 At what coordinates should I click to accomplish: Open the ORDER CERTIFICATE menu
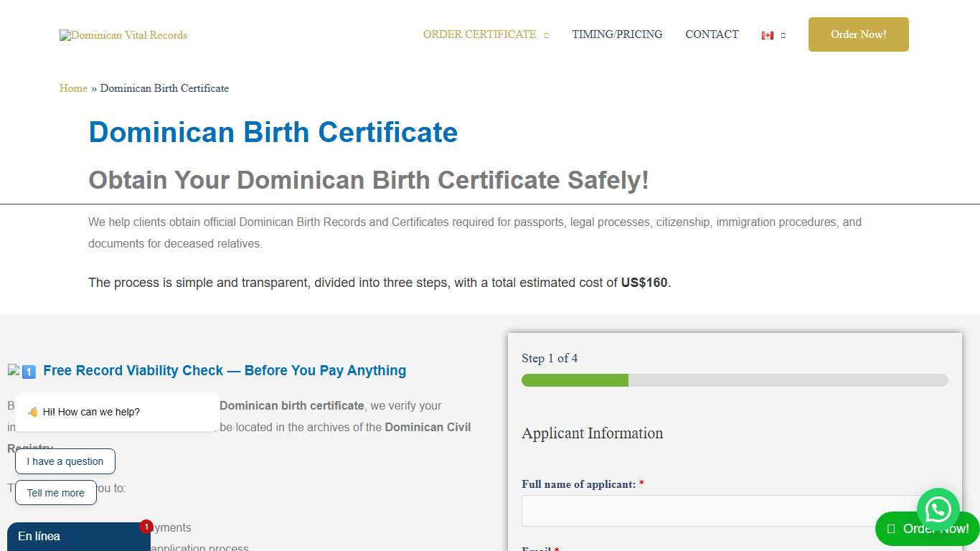tap(479, 34)
